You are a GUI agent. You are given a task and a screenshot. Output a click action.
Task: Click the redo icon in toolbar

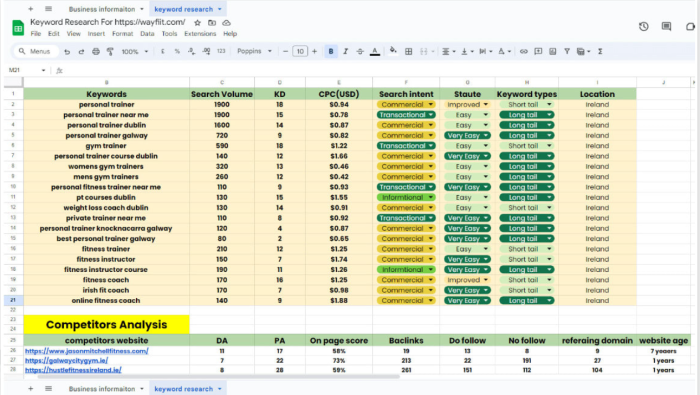pos(81,52)
